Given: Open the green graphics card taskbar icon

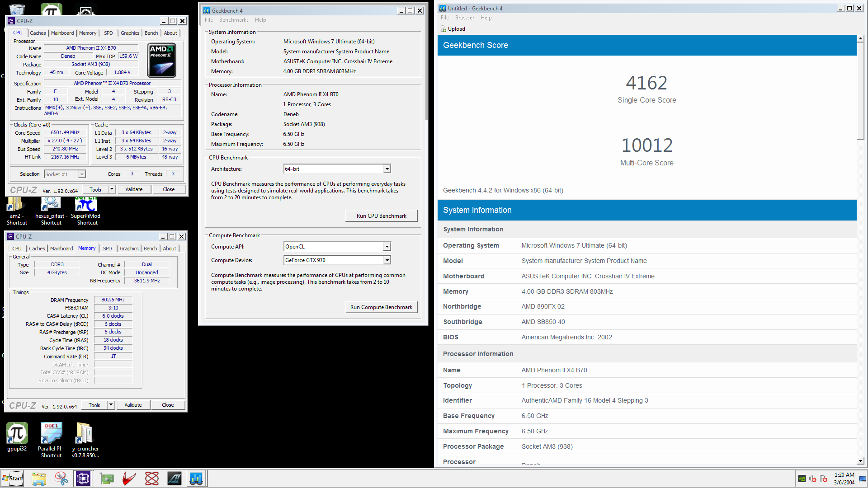Looking at the screenshot, I should [x=107, y=479].
